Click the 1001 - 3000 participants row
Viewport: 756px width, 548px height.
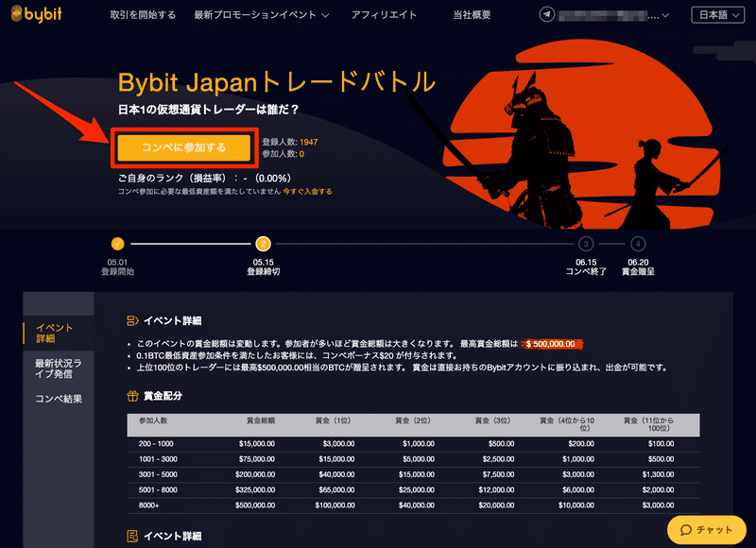point(413,459)
